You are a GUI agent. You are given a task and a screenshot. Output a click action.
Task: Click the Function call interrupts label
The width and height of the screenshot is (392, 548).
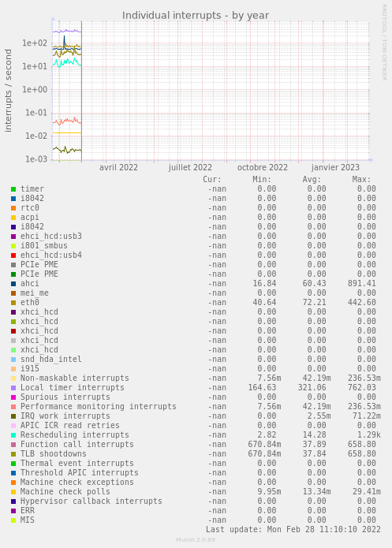pyautogui.click(x=77, y=444)
